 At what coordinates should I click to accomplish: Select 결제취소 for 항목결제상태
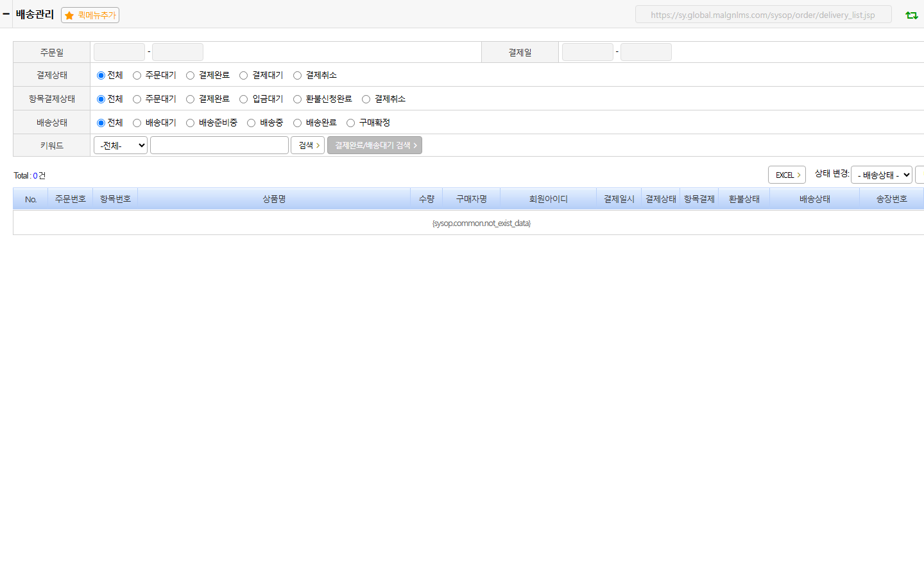[x=366, y=99]
